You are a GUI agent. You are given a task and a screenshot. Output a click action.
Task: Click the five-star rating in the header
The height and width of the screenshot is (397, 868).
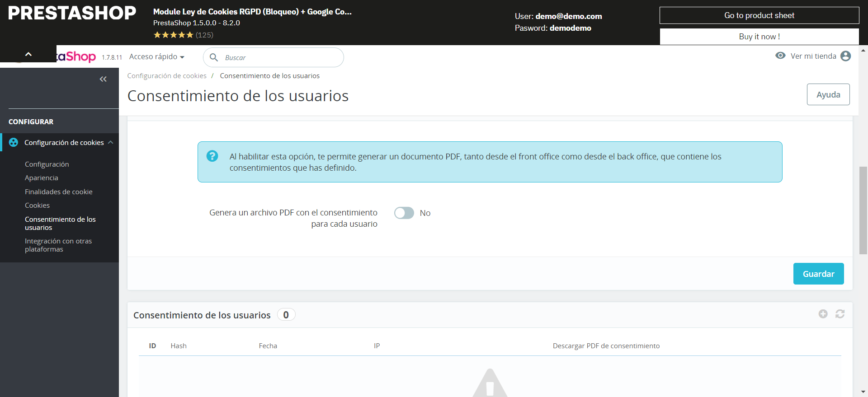coord(173,35)
